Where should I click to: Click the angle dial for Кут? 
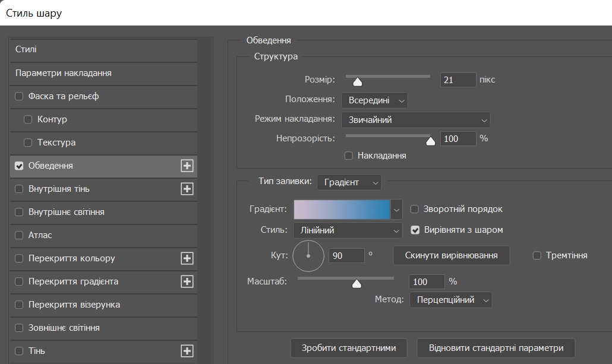coord(308,255)
